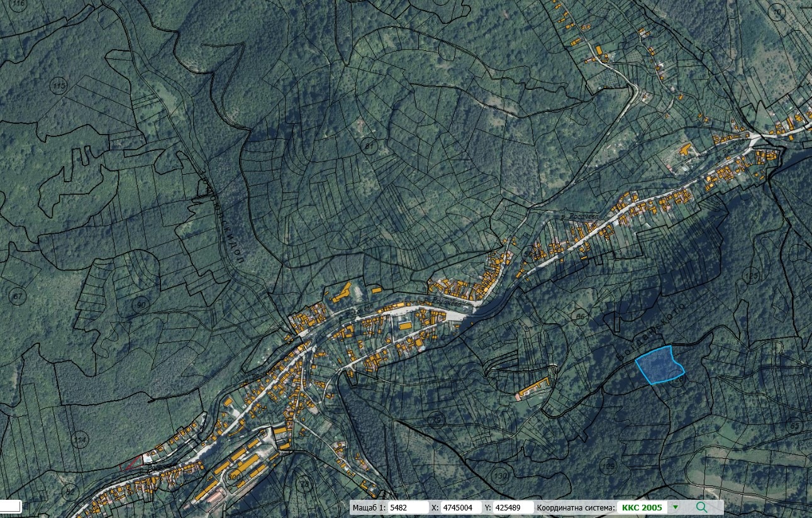Click the circled 115 area marker
Viewport: 812px width, 518px height.
click(x=59, y=85)
